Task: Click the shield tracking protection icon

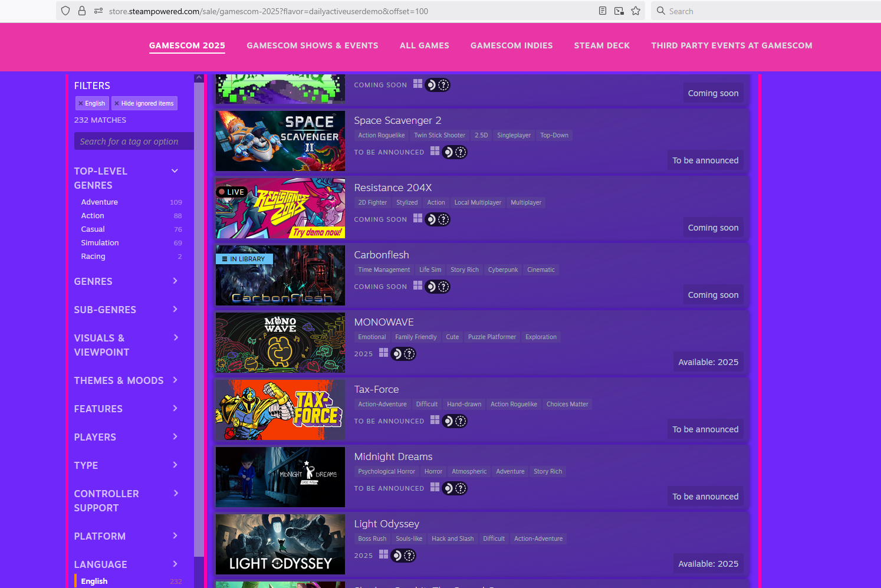Action: tap(65, 11)
